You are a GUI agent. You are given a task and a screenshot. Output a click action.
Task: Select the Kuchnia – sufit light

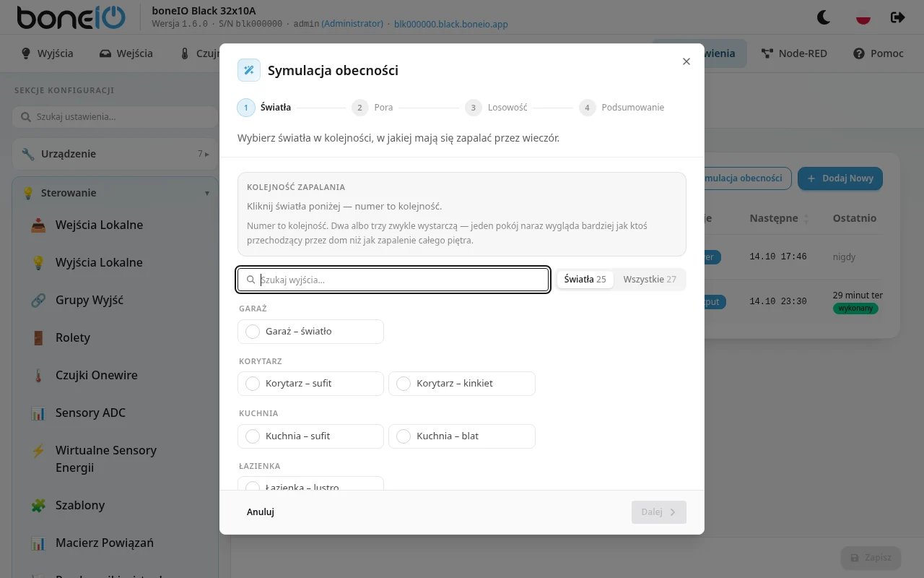(x=310, y=436)
